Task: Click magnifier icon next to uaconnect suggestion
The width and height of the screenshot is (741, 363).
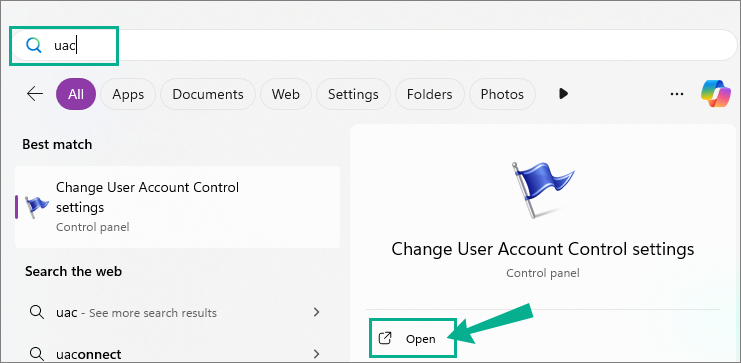Action: tap(36, 354)
